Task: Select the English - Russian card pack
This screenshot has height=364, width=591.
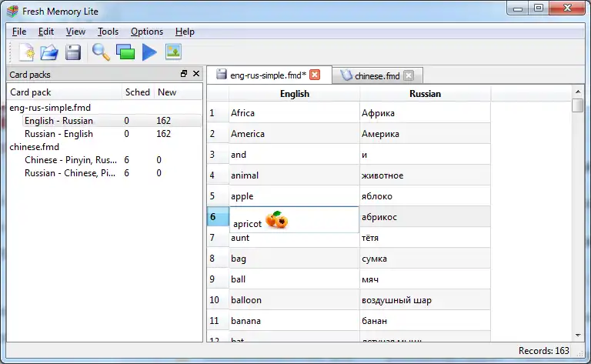Action: pos(58,121)
